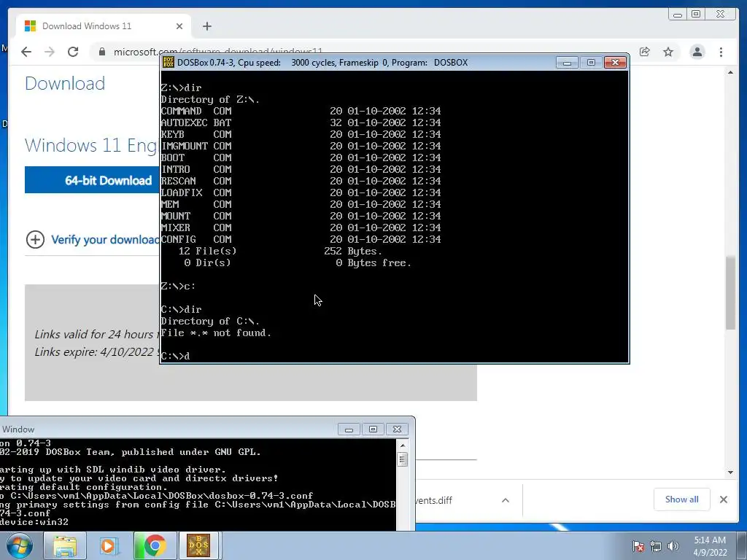Click the Chrome address bar URL
Image resolution: width=747 pixels, height=560 pixels.
click(x=218, y=52)
